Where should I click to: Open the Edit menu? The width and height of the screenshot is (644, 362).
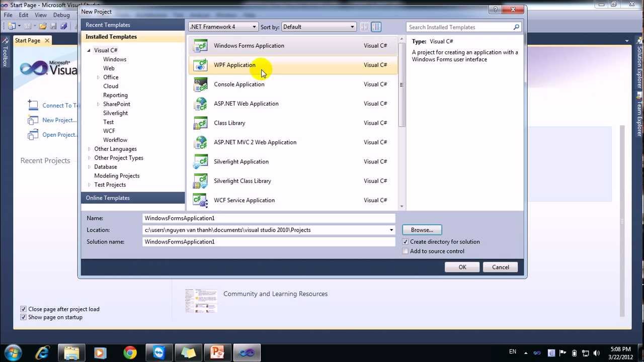(24, 15)
